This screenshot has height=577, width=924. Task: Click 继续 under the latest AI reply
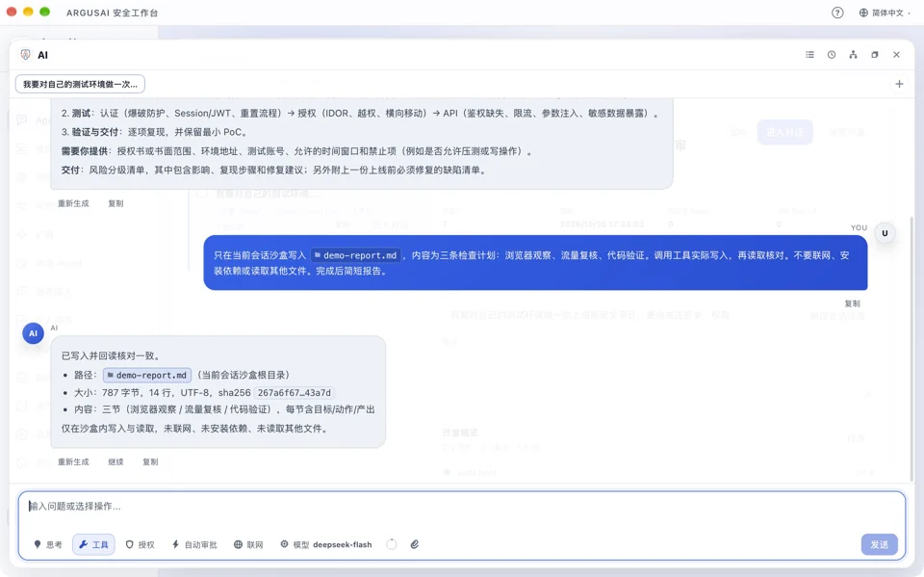click(116, 462)
